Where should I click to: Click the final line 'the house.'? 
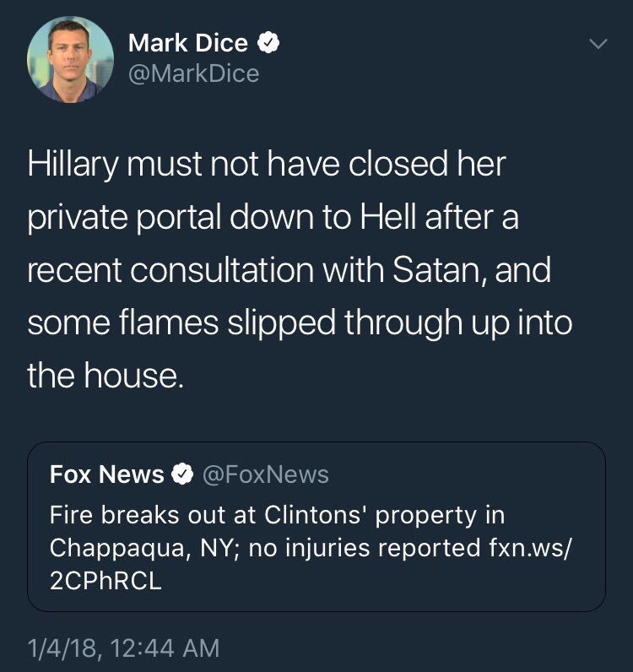(x=105, y=375)
